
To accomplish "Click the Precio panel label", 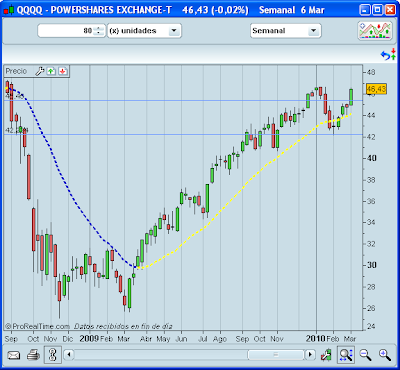I will tap(16, 71).
